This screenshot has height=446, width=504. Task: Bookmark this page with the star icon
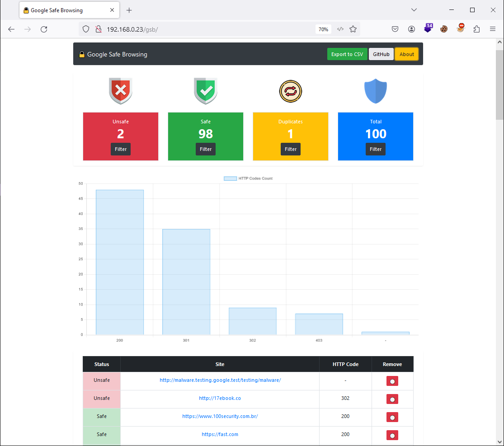point(353,29)
